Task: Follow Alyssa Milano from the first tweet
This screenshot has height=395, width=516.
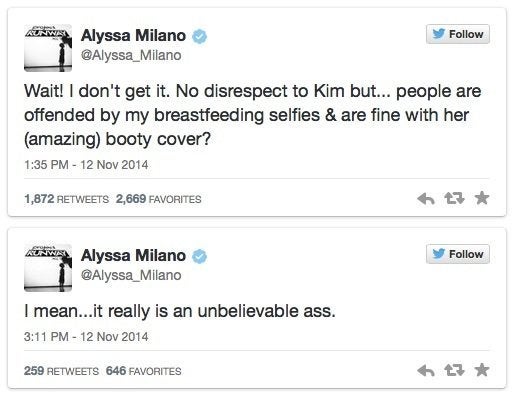Action: pos(458,34)
